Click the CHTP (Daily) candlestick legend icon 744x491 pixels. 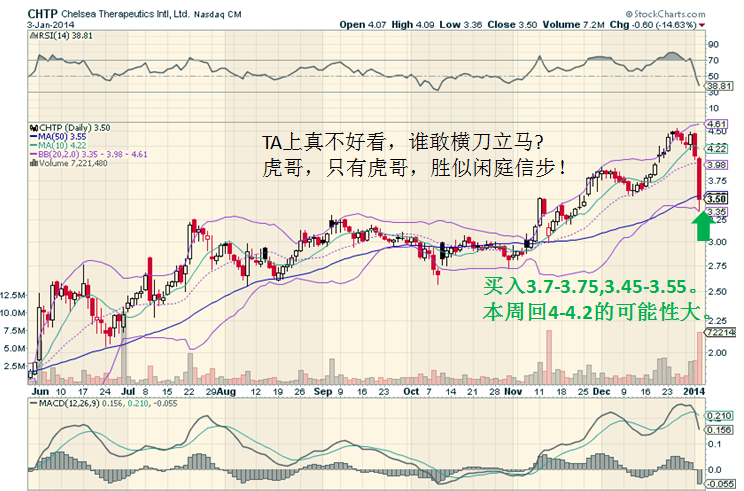point(34,128)
